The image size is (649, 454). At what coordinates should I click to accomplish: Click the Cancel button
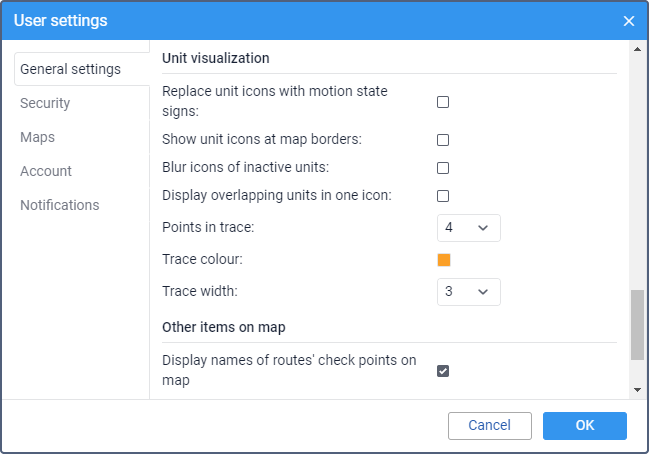coord(490,425)
